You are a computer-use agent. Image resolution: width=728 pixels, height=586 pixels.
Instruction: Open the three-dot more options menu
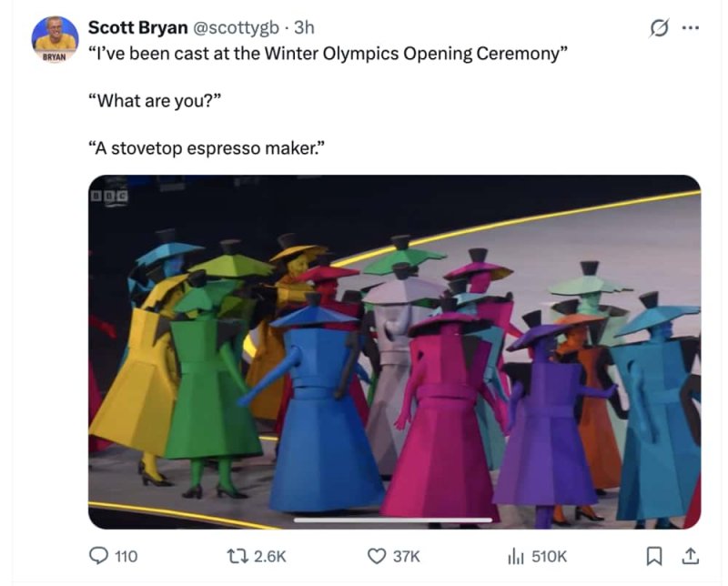[691, 28]
